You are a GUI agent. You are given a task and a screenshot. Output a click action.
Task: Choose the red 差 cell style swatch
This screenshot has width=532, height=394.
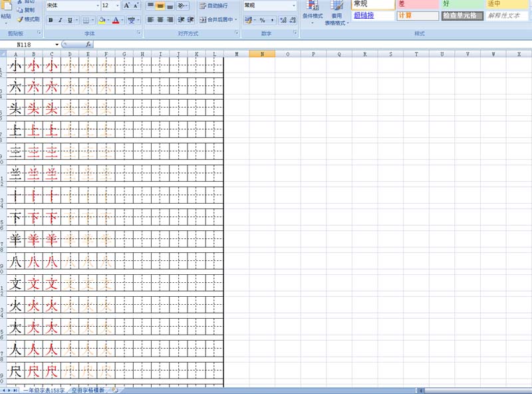418,4
